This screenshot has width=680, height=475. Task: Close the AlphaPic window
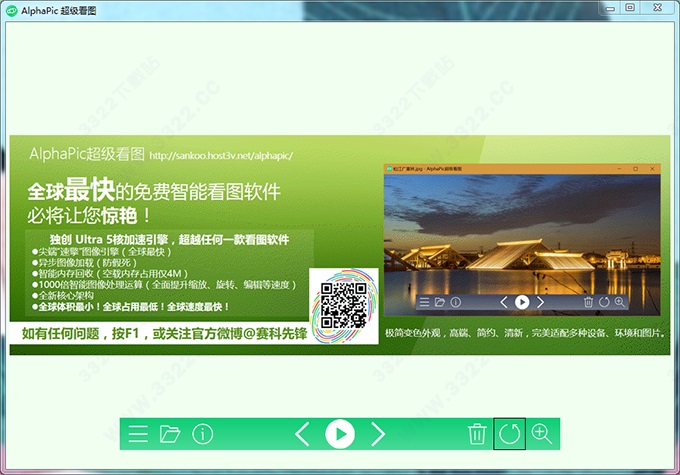[657, 8]
